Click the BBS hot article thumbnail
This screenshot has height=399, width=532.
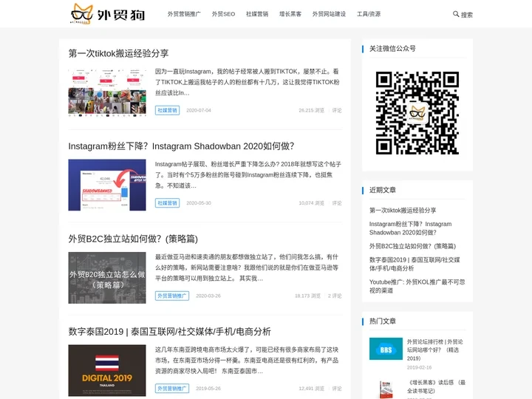pos(386,349)
